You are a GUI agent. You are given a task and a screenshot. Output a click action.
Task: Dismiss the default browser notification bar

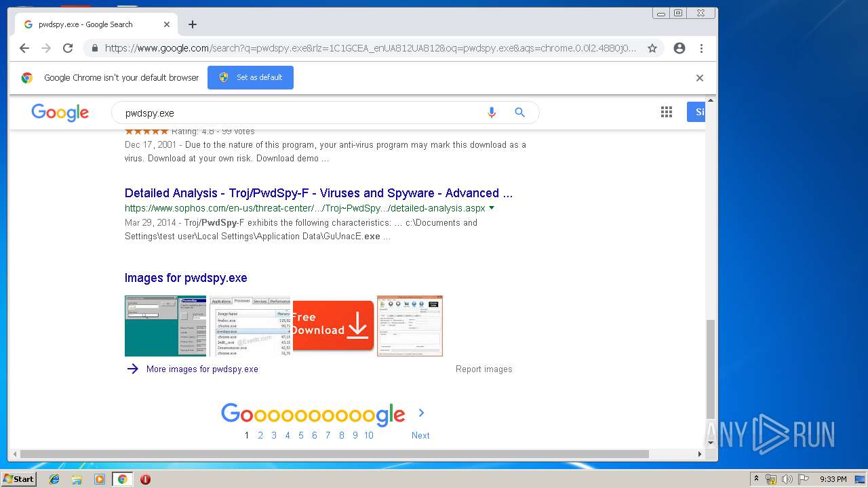(700, 78)
